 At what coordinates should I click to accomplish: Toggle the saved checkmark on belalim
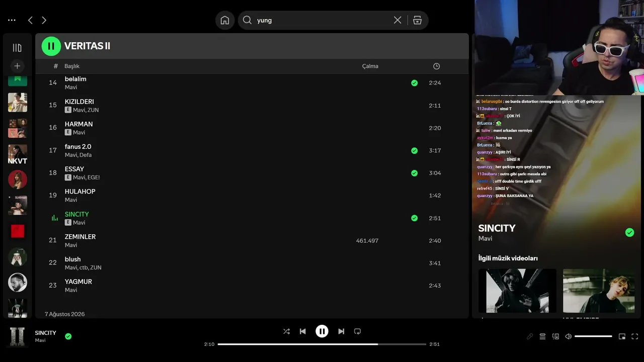[x=414, y=83]
